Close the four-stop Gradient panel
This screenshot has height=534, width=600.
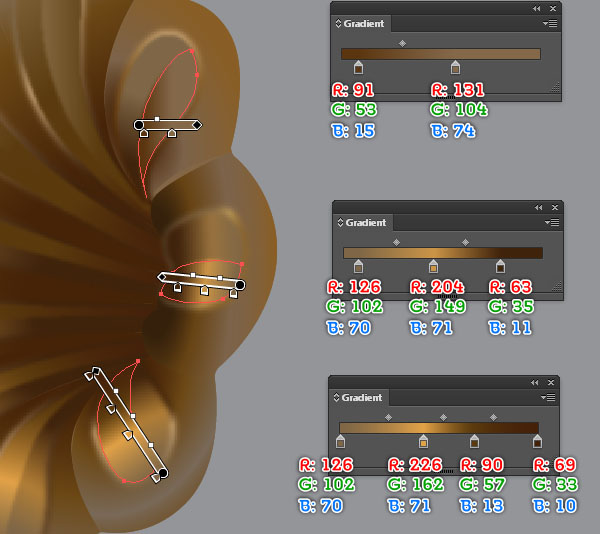click(x=551, y=383)
